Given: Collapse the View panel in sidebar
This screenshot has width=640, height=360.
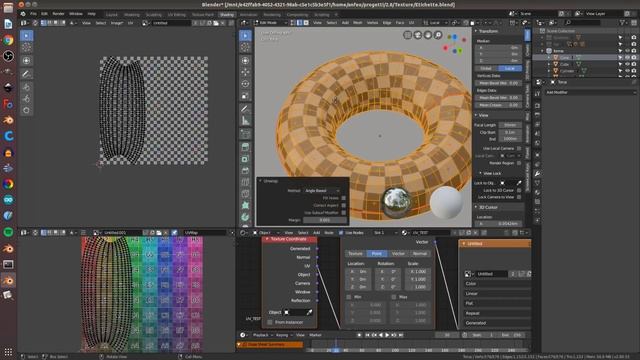Looking at the screenshot, I should 476,115.
